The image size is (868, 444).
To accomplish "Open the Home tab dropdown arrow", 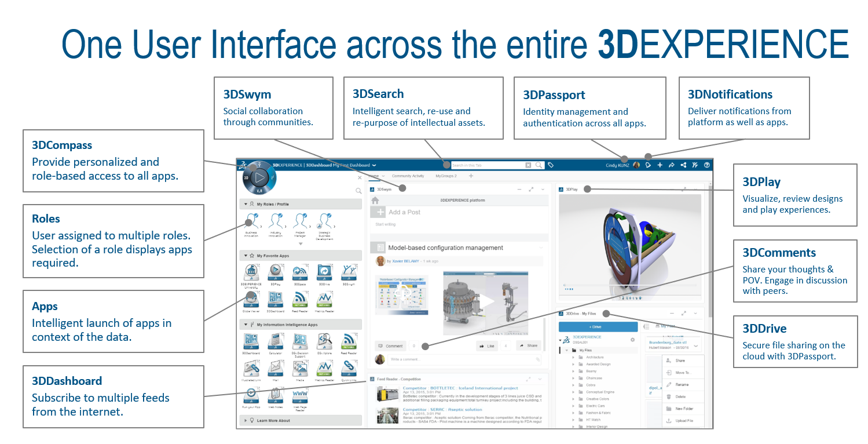I will coord(383,176).
